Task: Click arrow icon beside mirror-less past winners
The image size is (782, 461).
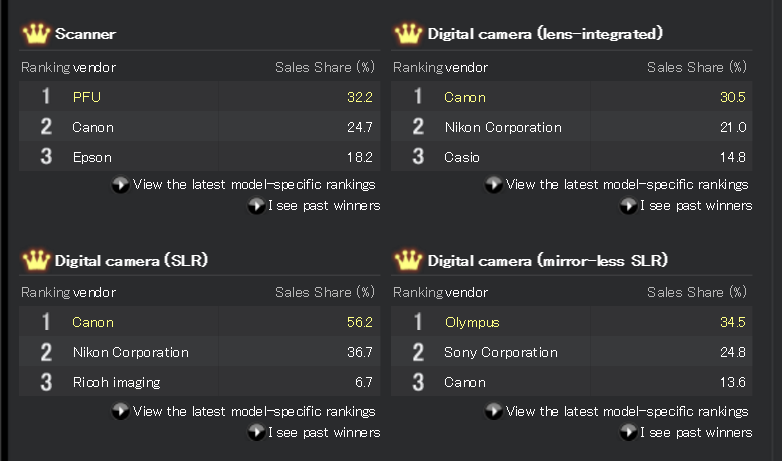Action: pos(628,432)
